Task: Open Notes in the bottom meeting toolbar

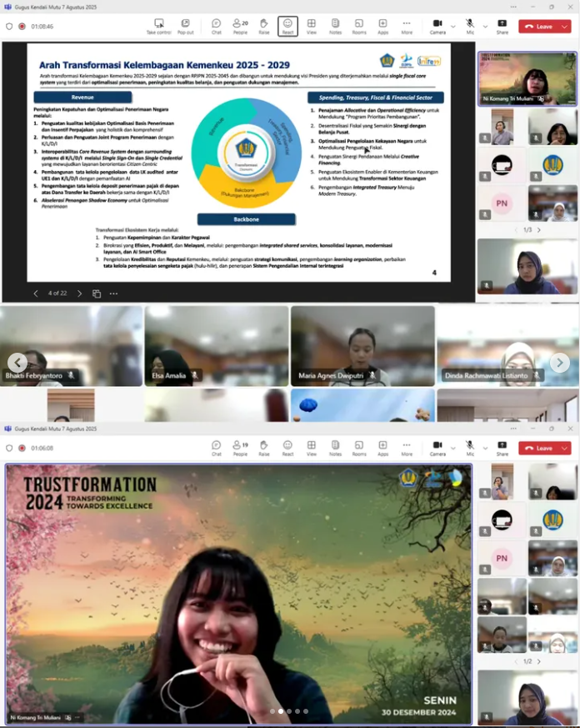Action: click(x=335, y=448)
